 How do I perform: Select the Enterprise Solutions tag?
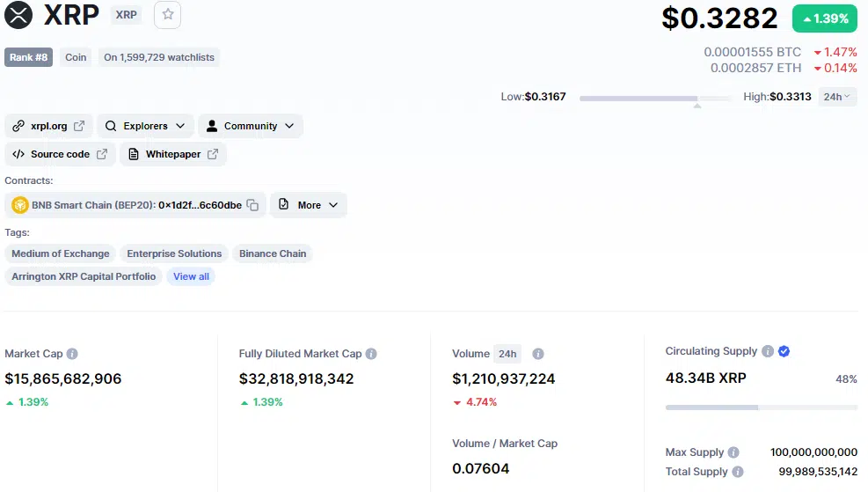174,253
